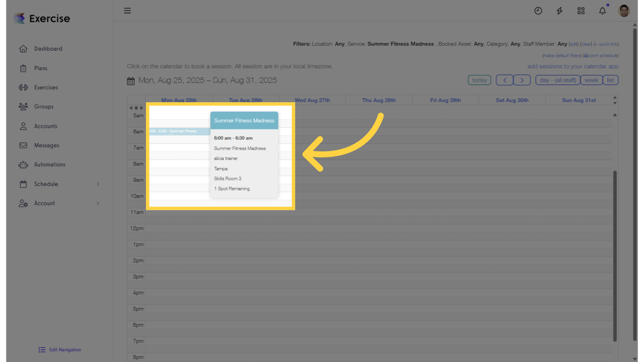This screenshot has width=644, height=362.
Task: Switch to day - (all staff) view
Action: [x=558, y=80]
